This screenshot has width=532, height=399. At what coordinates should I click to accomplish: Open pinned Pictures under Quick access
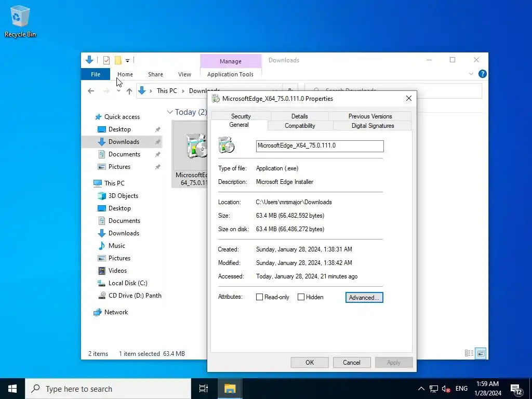(119, 167)
